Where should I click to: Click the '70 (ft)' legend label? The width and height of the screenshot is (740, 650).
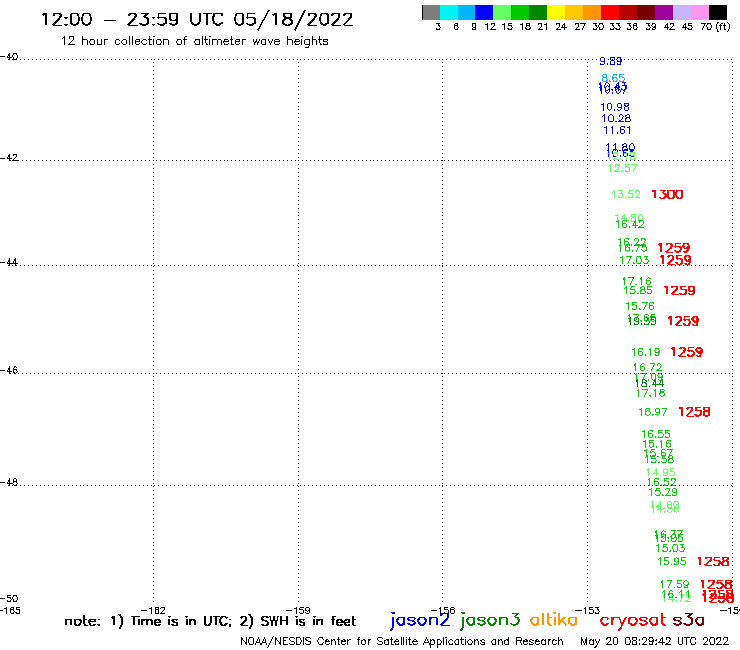(715, 27)
